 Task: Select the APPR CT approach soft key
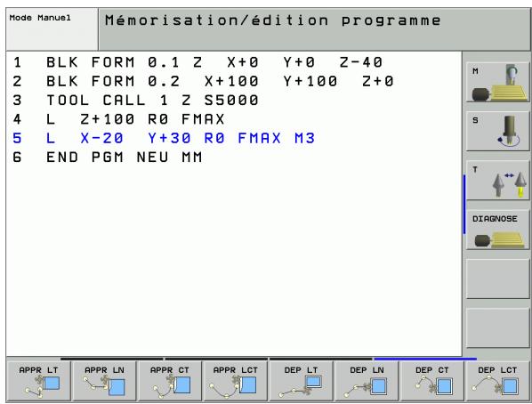170,381
